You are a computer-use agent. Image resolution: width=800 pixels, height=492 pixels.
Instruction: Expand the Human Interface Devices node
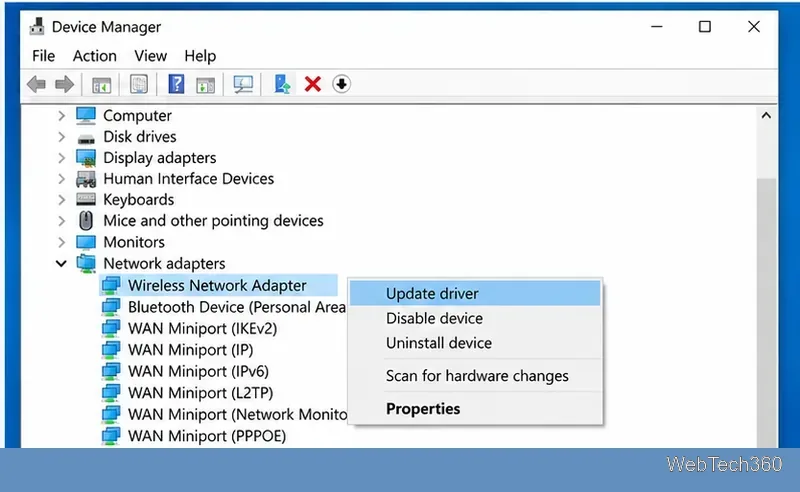point(62,179)
